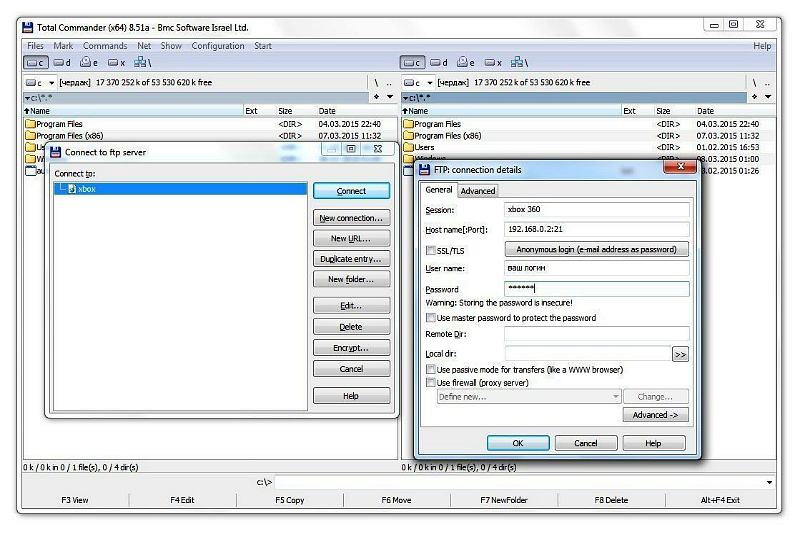Enable the SSL/TLS checkbox
The height and width of the screenshot is (533, 800).
(431, 250)
